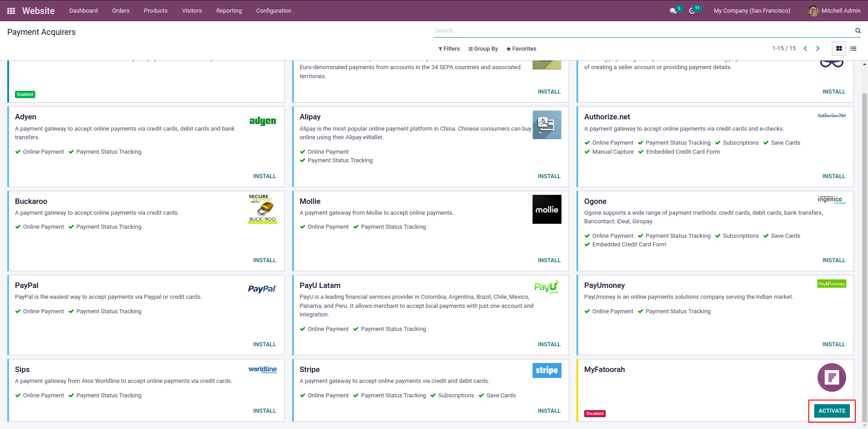Open the PayPal card title
Screen dimensions: 868x429
click(x=27, y=285)
